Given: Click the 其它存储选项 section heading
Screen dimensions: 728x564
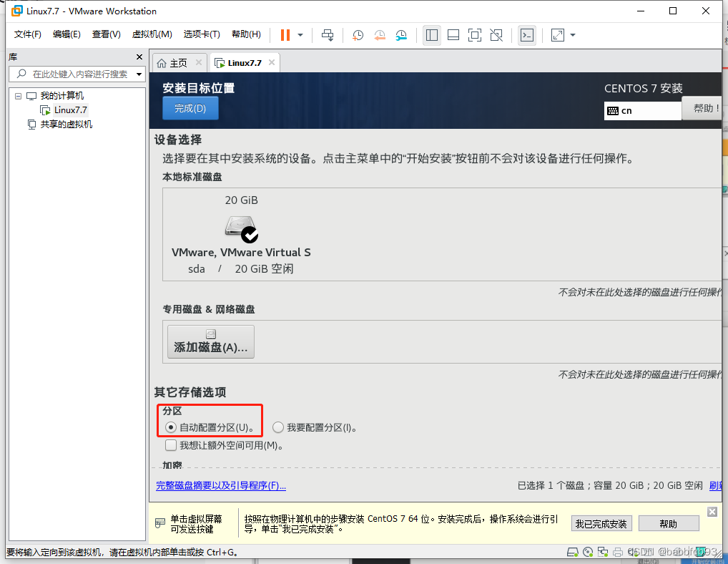Looking at the screenshot, I should point(190,392).
